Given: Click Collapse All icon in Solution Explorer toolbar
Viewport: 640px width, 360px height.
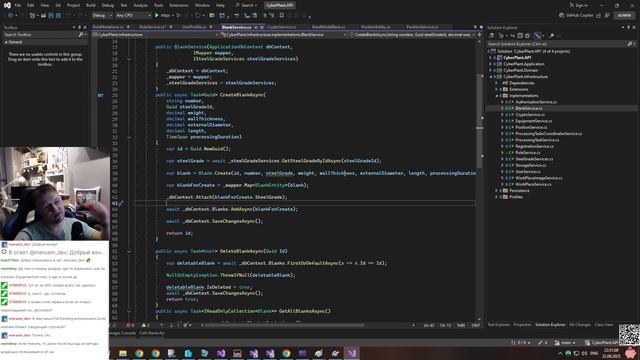Looking at the screenshot, I should pos(520,36).
